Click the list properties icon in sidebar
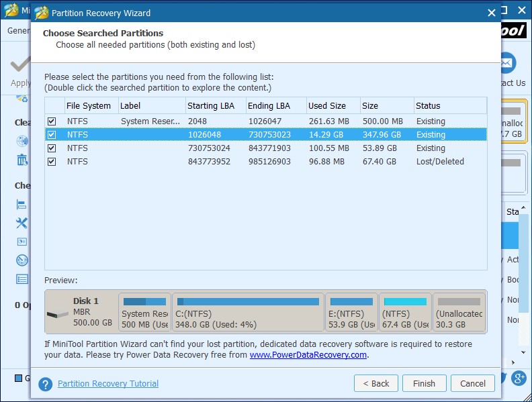Image resolution: width=532 pixels, height=402 pixels. [22, 279]
